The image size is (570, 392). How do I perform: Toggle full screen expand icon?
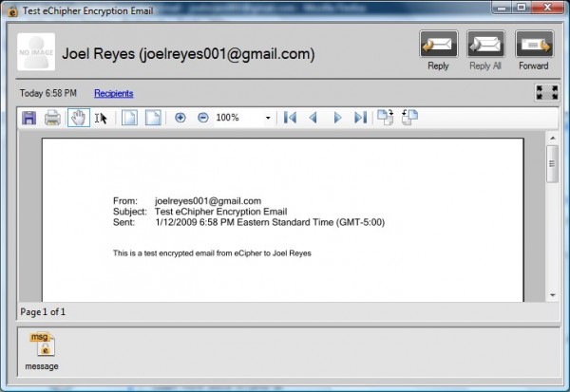pyautogui.click(x=547, y=93)
